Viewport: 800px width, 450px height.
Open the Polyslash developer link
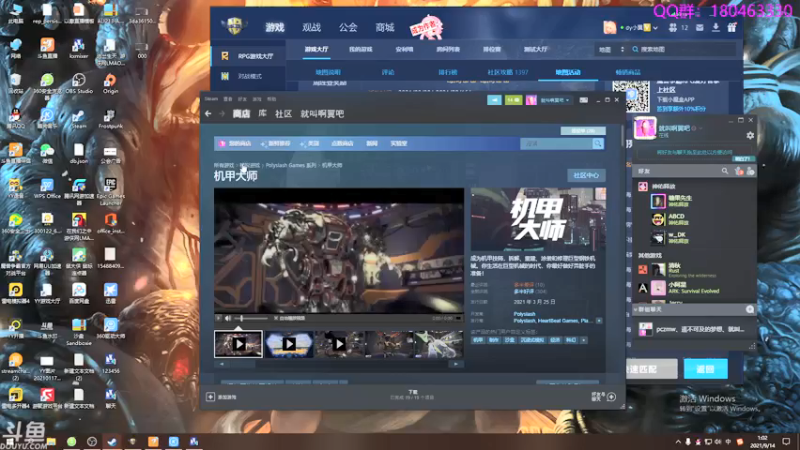(524, 314)
